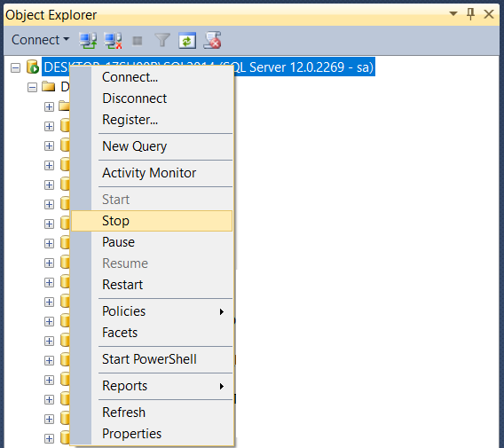
Task: Open the Reports submenu
Action: coord(152,386)
